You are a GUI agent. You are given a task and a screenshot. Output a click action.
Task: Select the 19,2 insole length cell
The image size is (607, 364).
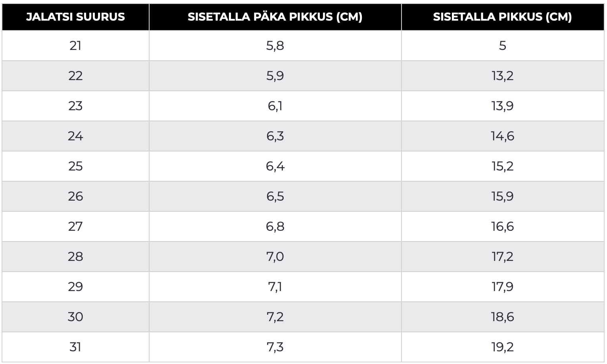click(502, 347)
